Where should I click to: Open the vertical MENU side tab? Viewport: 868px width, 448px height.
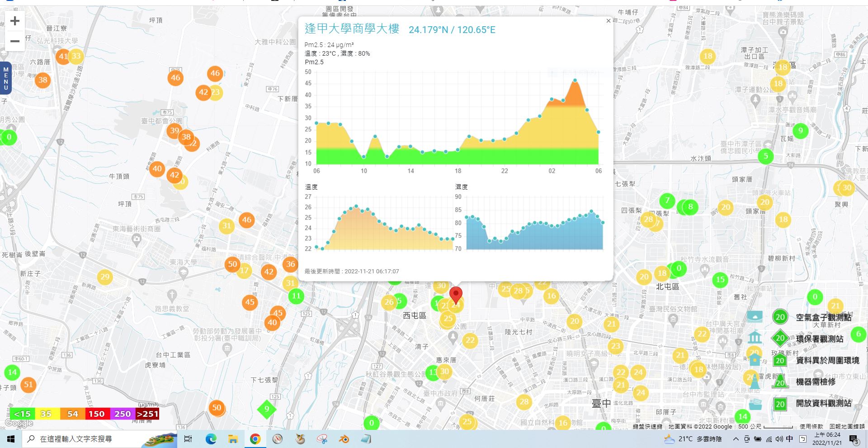(5, 78)
